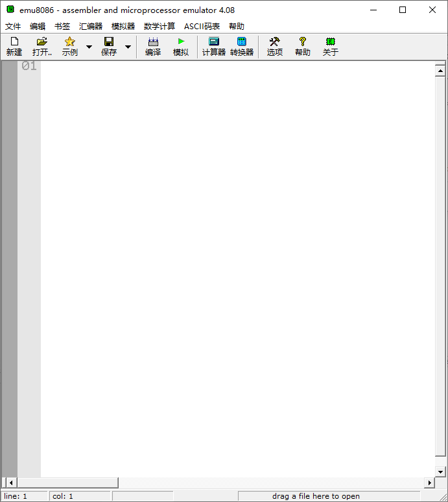The height and width of the screenshot is (502, 448).
Task: Open the 模拟器 menu
Action: click(x=123, y=26)
